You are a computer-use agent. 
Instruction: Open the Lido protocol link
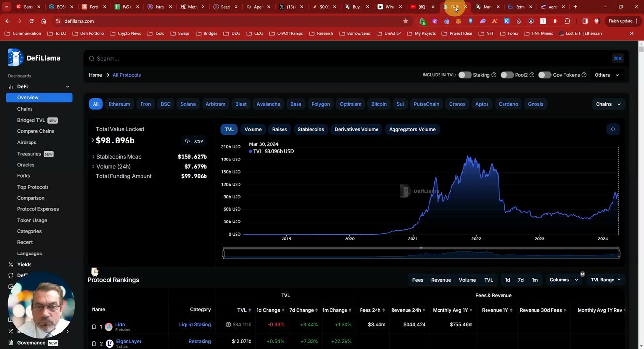[120, 324]
